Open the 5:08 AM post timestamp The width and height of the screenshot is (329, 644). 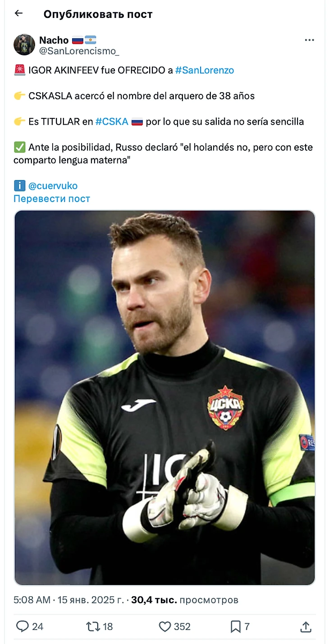[32, 600]
